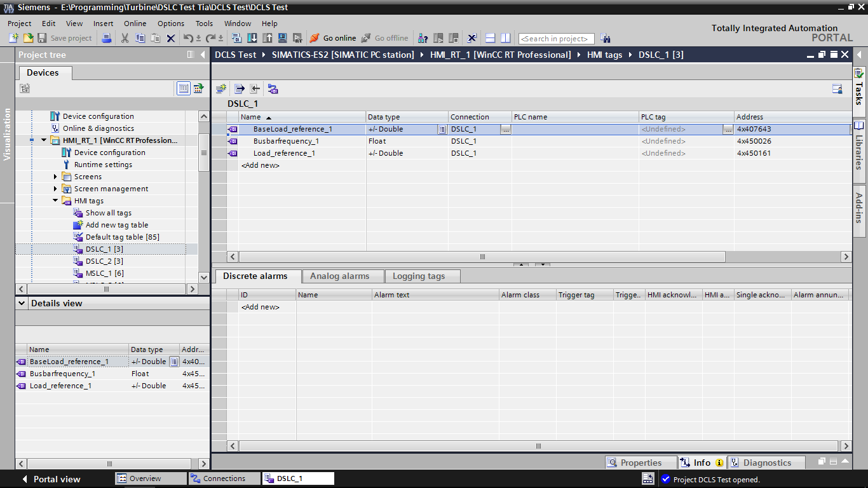Collapse the HMI tags tree node
Viewport: 868px width, 488px height.
coord(55,201)
